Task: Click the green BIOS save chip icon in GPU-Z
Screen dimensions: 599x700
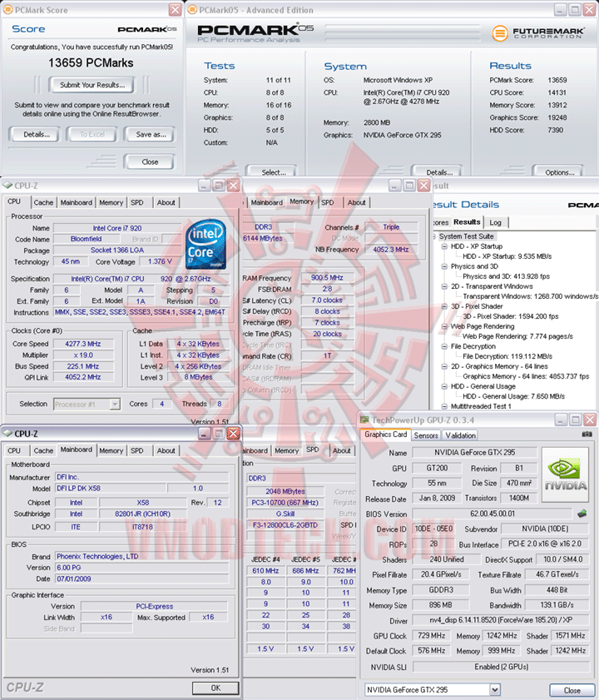Action: coord(582,514)
